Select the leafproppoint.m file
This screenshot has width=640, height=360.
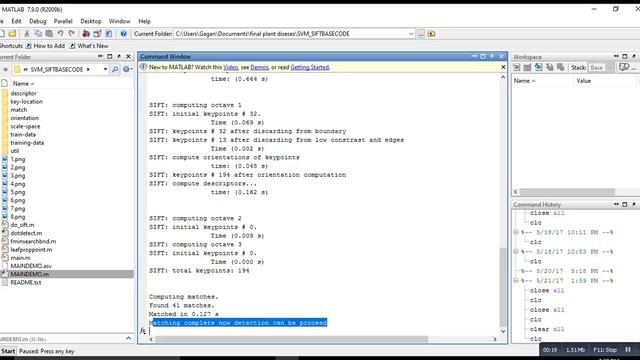[31, 249]
